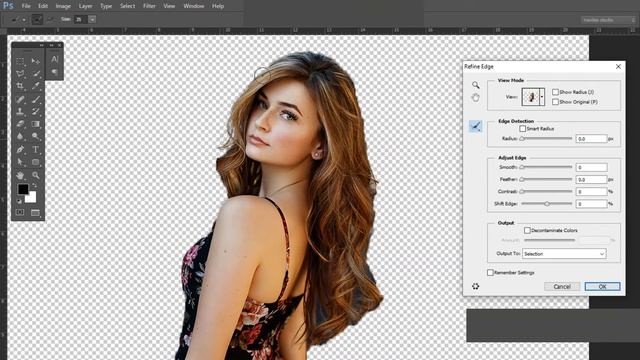Click the Zoom tool in Refine Edge dialog
This screenshot has width=640, height=360.
[476, 85]
